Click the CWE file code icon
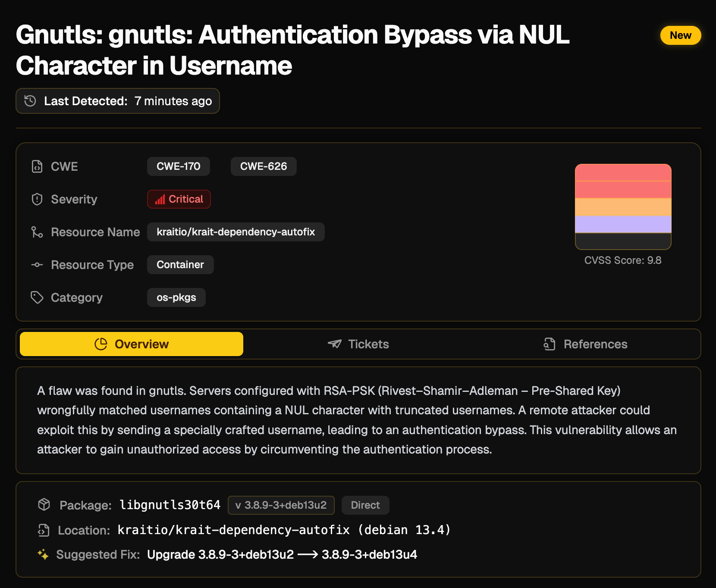716x588 pixels. pyautogui.click(x=37, y=166)
